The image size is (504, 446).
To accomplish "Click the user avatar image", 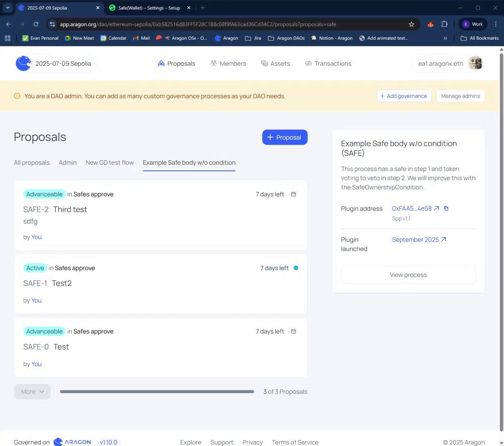I will click(475, 64).
